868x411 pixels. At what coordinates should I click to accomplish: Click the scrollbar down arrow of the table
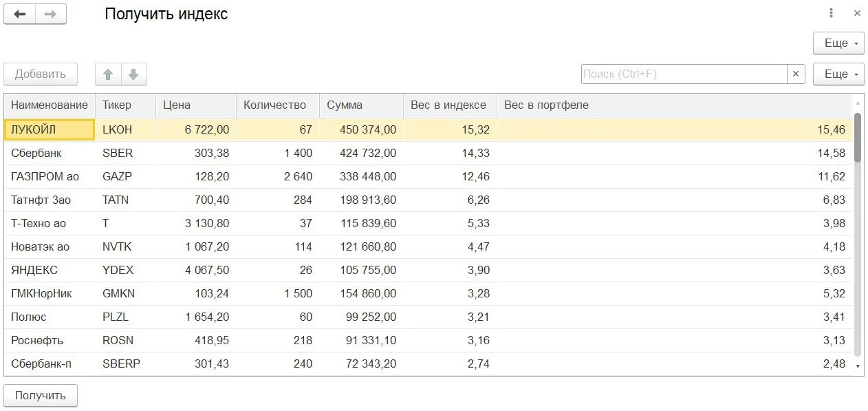click(858, 366)
